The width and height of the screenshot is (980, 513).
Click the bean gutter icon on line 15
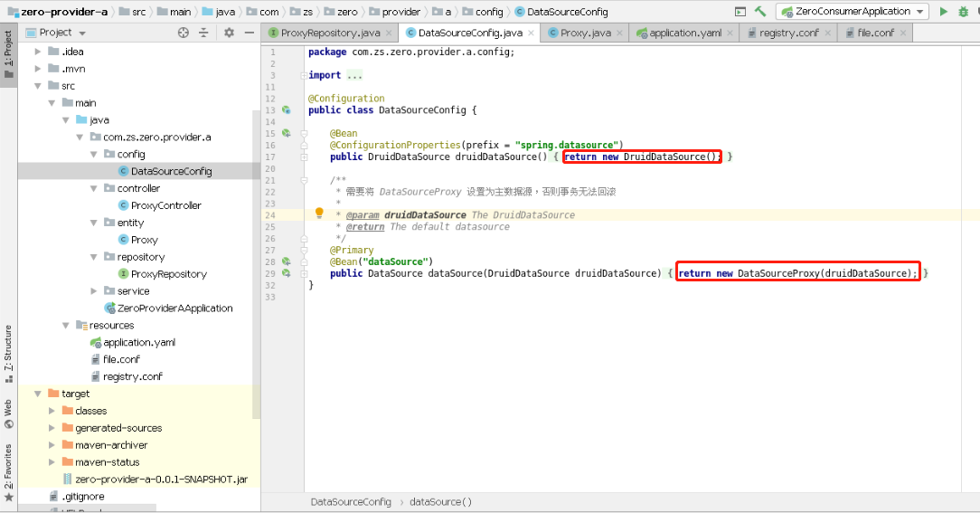(287, 133)
